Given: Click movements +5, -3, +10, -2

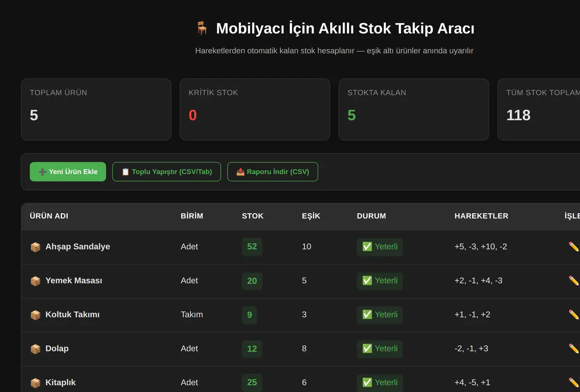Looking at the screenshot, I should (481, 247).
